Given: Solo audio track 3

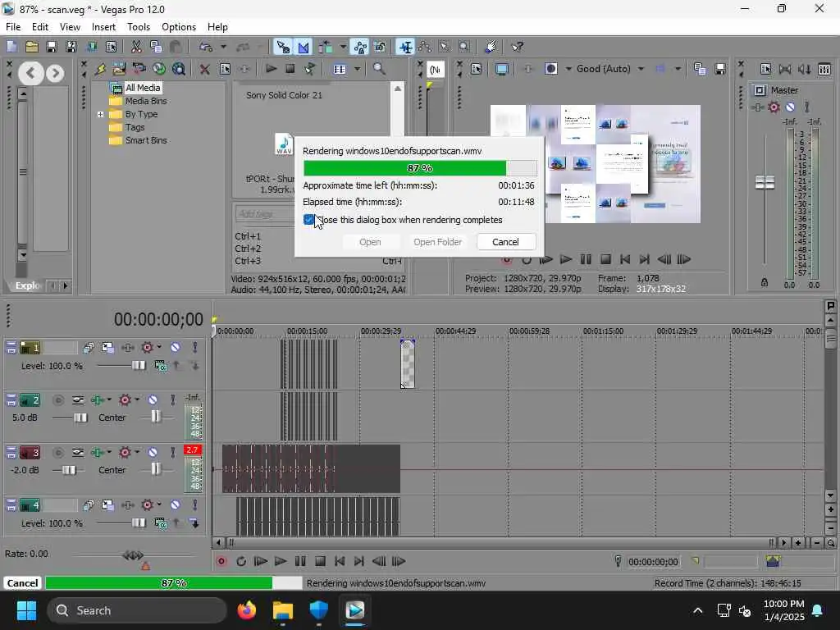Looking at the screenshot, I should click(172, 453).
